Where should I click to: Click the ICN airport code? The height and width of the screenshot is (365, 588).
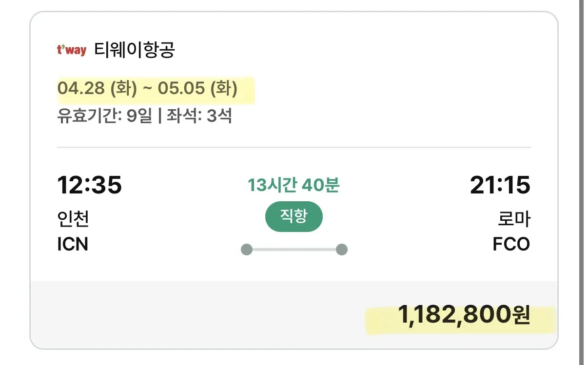tap(73, 245)
